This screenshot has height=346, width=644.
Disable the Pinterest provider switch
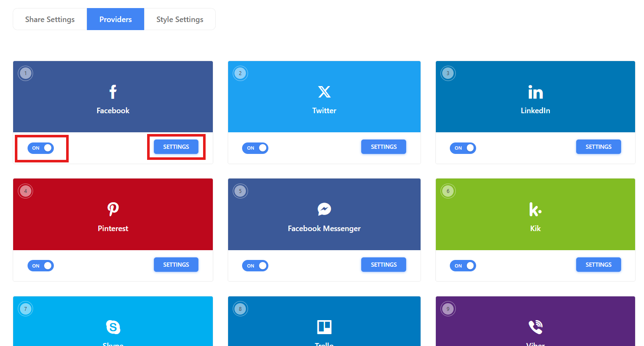[x=41, y=266]
